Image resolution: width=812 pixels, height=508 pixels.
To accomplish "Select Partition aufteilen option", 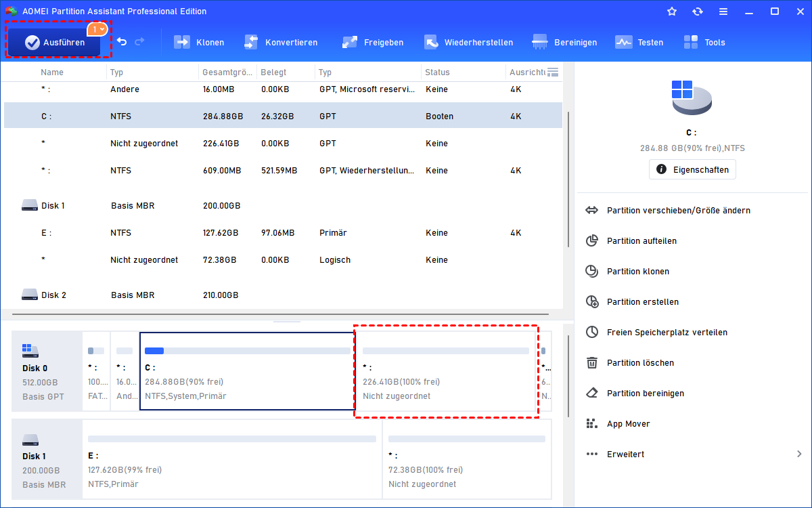I will tap(641, 241).
